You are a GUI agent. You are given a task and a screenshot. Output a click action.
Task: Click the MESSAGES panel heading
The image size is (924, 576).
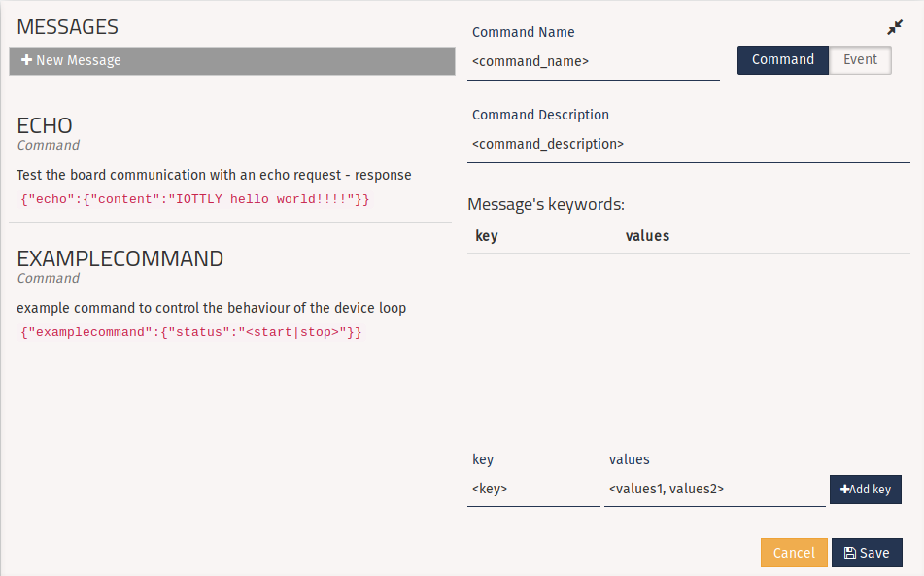67,27
